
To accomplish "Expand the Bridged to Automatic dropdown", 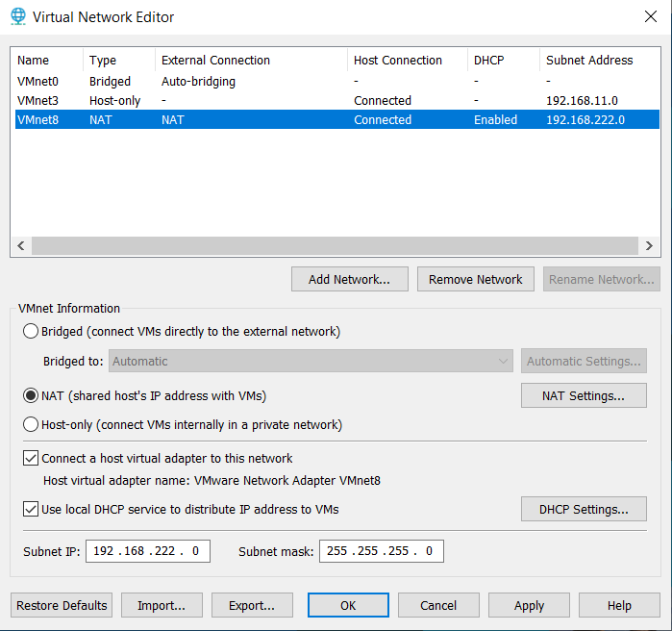I will [x=311, y=361].
